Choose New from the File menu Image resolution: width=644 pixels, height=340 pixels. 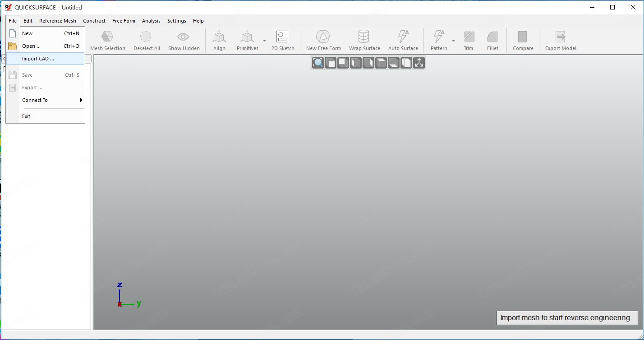(x=45, y=33)
